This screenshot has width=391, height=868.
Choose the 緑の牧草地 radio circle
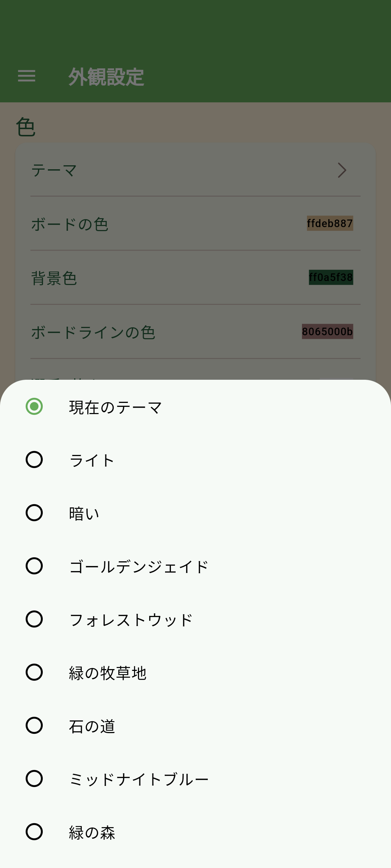(34, 672)
